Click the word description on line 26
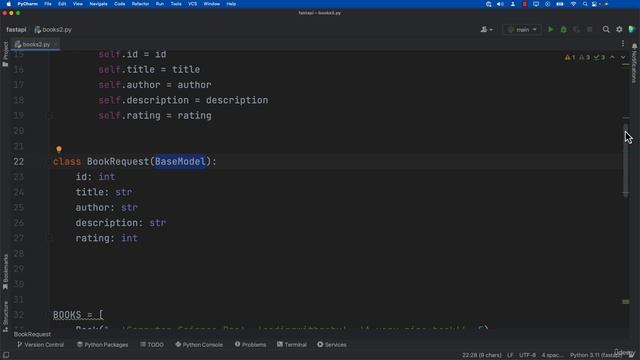The width and height of the screenshot is (640, 360). point(107,223)
